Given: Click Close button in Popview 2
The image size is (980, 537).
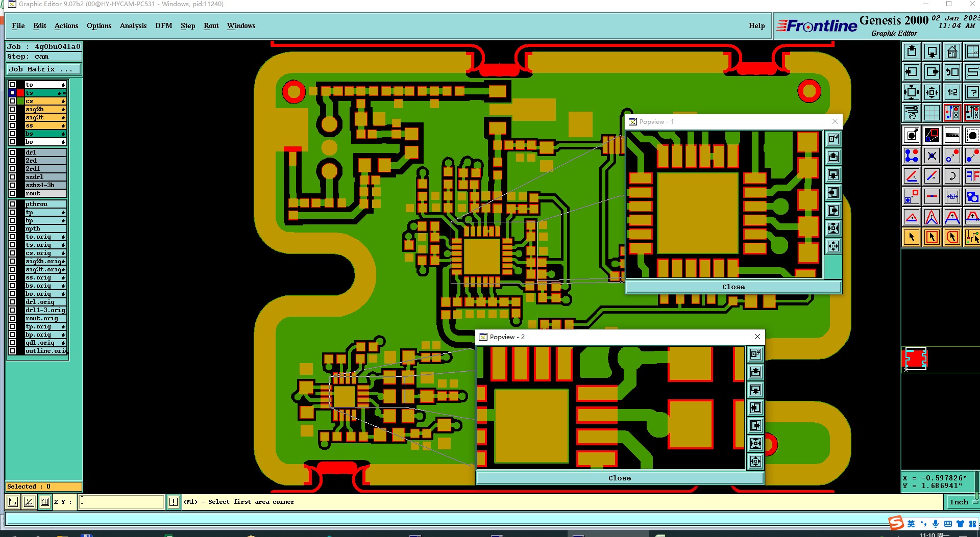Looking at the screenshot, I should 620,478.
